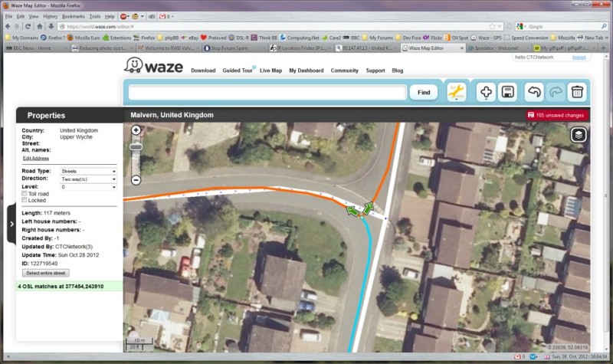
Task: Open the Road Type dropdown
Action: [88, 171]
